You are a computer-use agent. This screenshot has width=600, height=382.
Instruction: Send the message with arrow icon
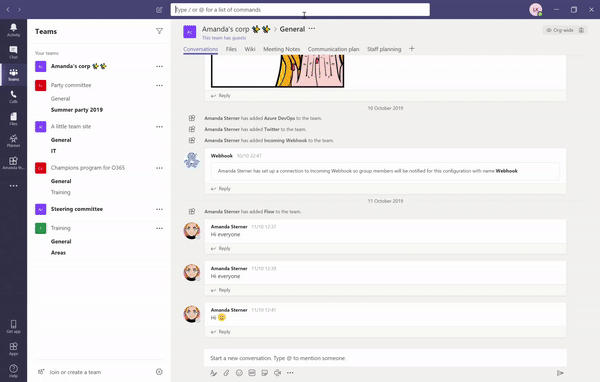560,373
